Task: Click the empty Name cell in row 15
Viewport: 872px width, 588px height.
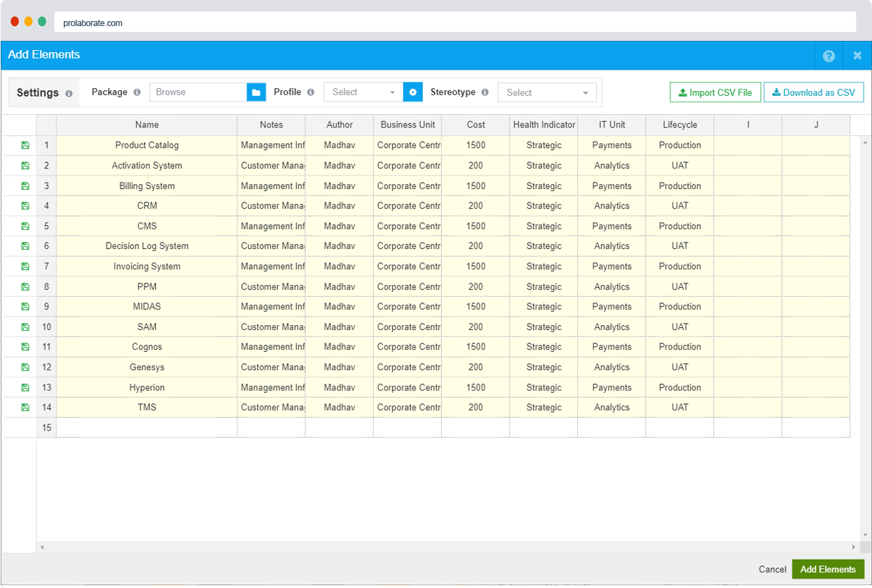Action: pyautogui.click(x=147, y=428)
